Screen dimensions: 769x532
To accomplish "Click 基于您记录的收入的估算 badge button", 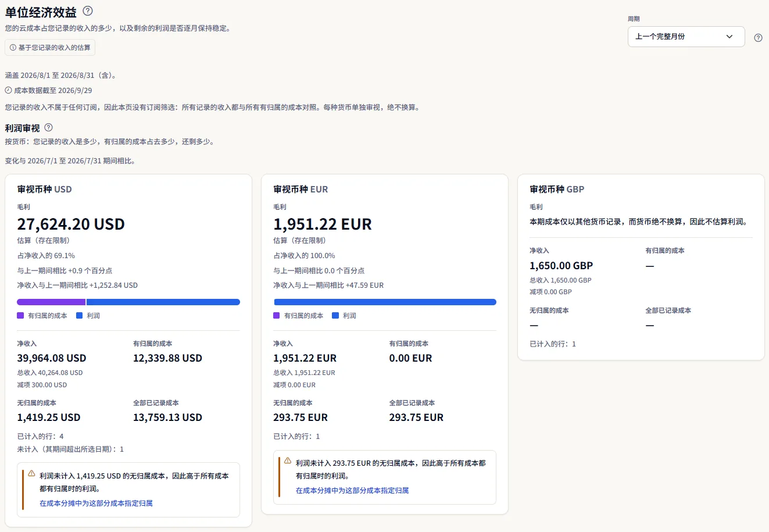I will click(50, 48).
